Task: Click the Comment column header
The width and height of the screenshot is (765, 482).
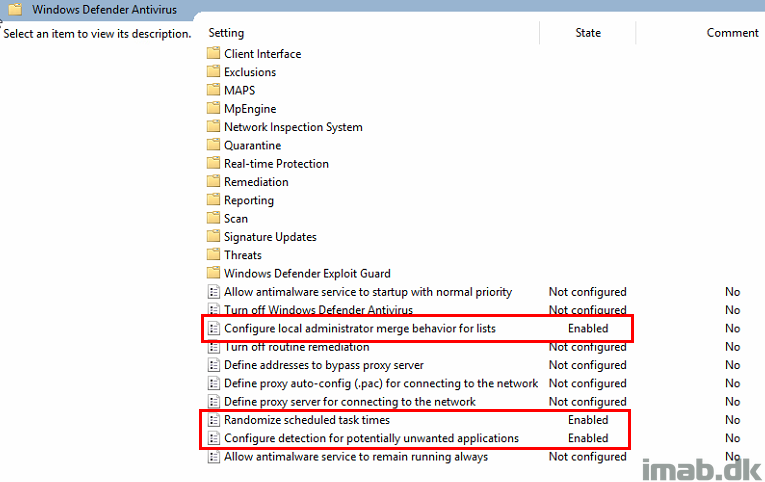Action: tap(732, 33)
